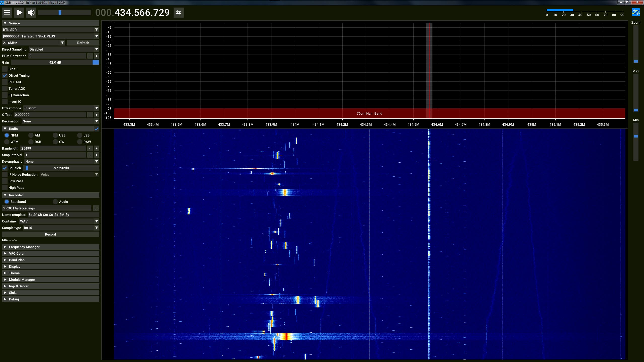This screenshot has height=362, width=644.
Task: Expand the Frequency Manager section
Action: click(51, 247)
